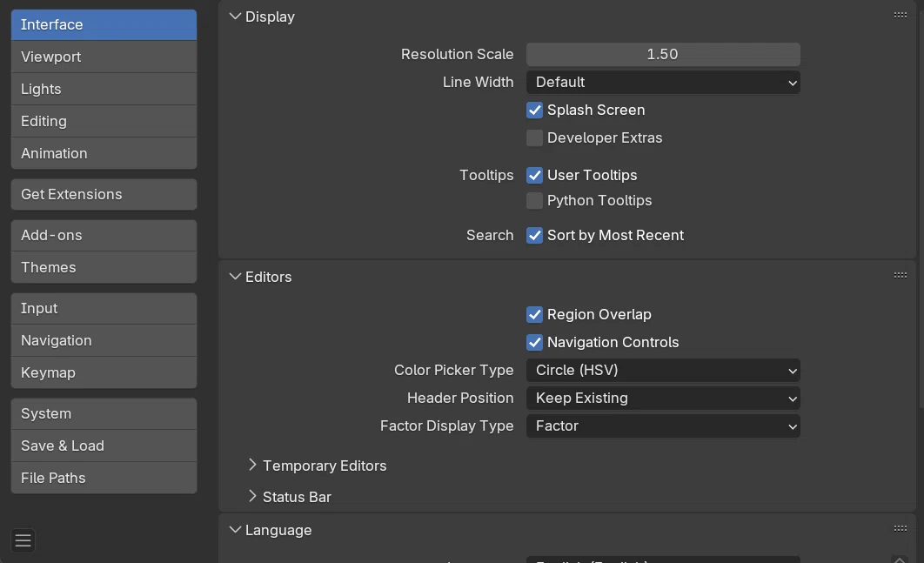Image resolution: width=924 pixels, height=563 pixels.
Task: Open Get Extensions section
Action: [x=104, y=195]
